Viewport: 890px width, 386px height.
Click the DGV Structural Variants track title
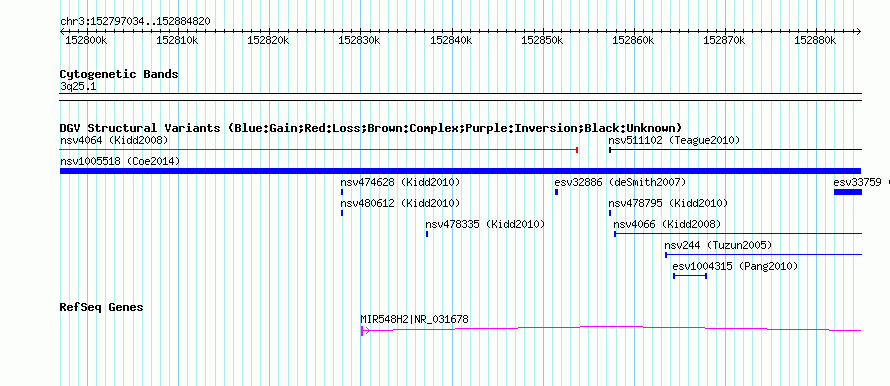point(371,128)
